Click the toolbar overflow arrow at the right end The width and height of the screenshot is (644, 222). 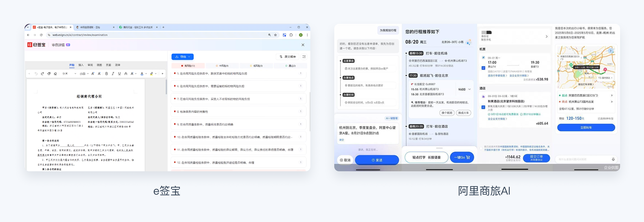pos(163,74)
